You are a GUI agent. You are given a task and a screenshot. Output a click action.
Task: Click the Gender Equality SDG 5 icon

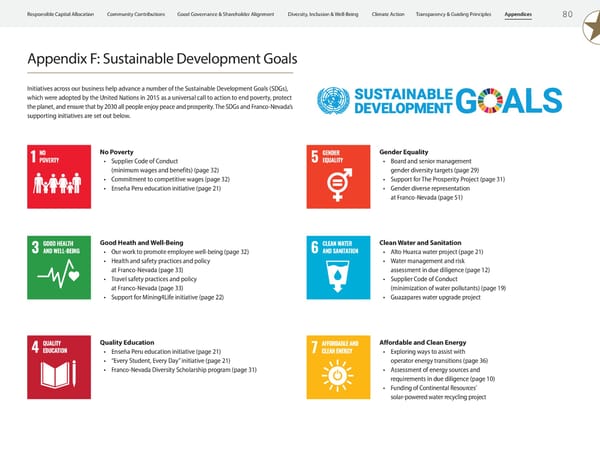pyautogui.click(x=338, y=176)
